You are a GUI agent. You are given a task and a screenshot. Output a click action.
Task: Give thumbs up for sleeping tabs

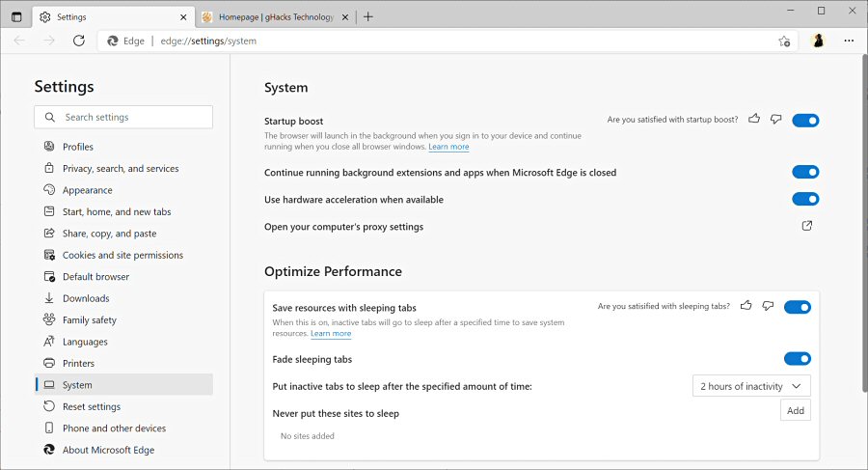click(x=746, y=305)
